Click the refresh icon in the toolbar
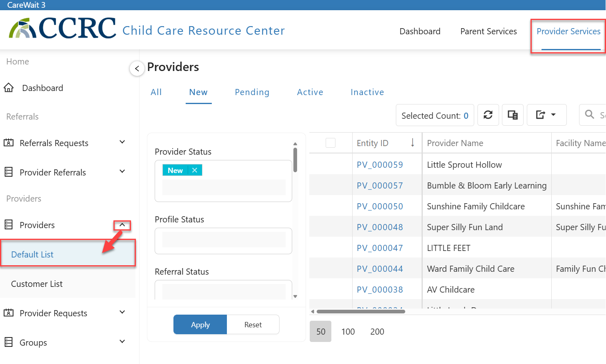The image size is (606, 364). (x=488, y=115)
